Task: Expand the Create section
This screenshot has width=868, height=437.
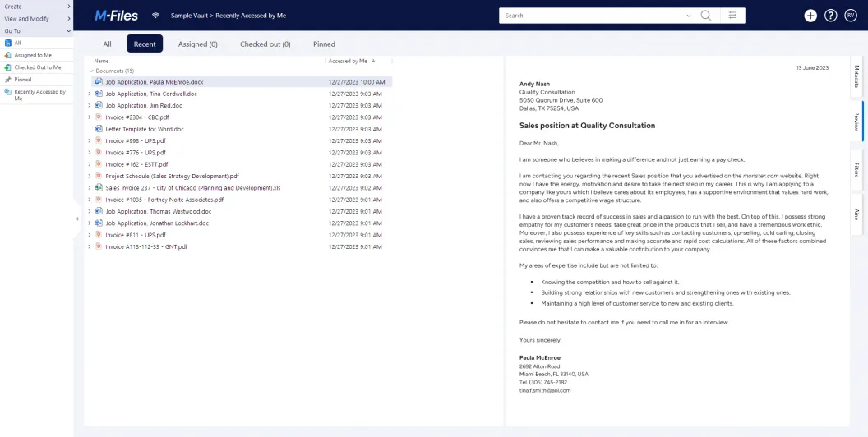Action: click(68, 7)
